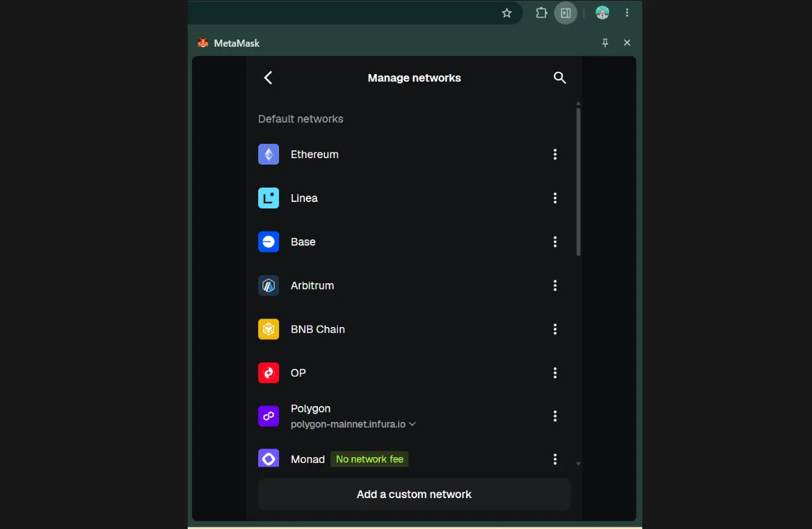Select the Polygon network name
Screen dimensions: 812x529
[x=310, y=408]
